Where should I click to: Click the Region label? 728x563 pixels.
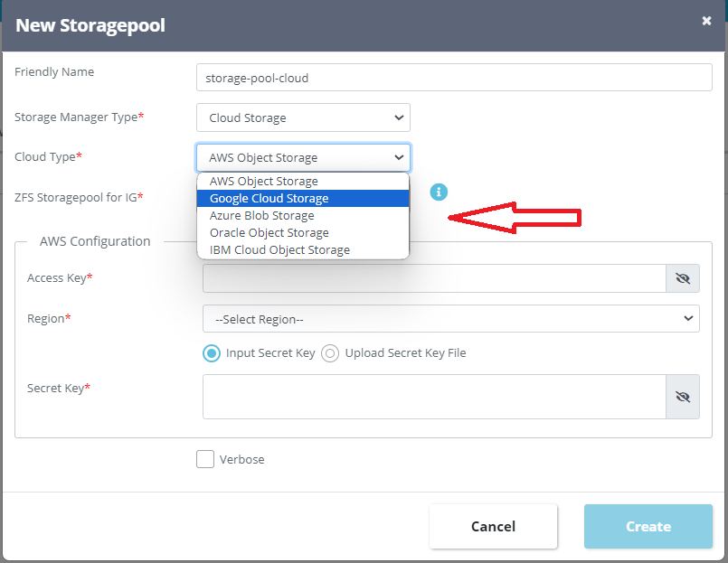click(49, 318)
